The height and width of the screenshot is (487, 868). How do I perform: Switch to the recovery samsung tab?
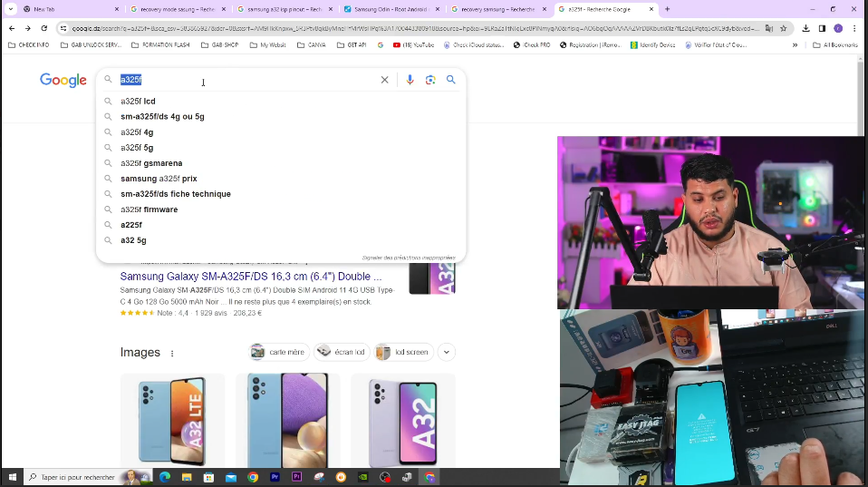pyautogui.click(x=498, y=9)
